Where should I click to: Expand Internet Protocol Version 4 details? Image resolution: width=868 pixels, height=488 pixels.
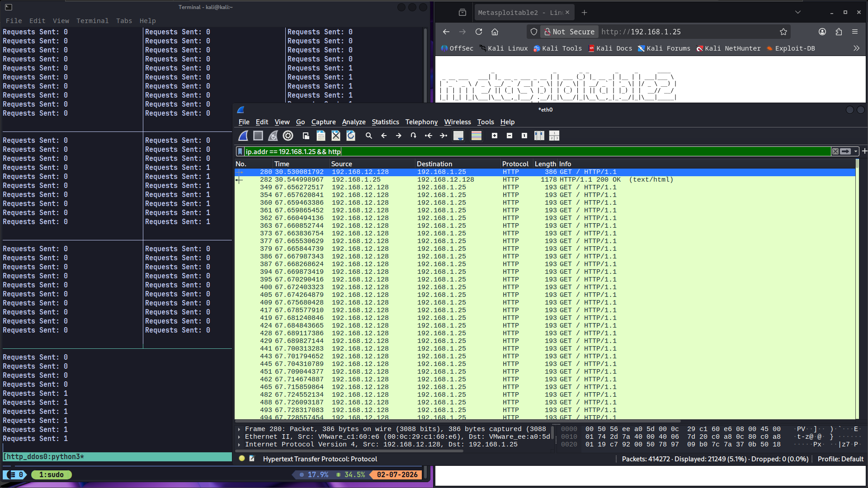pos(239,445)
